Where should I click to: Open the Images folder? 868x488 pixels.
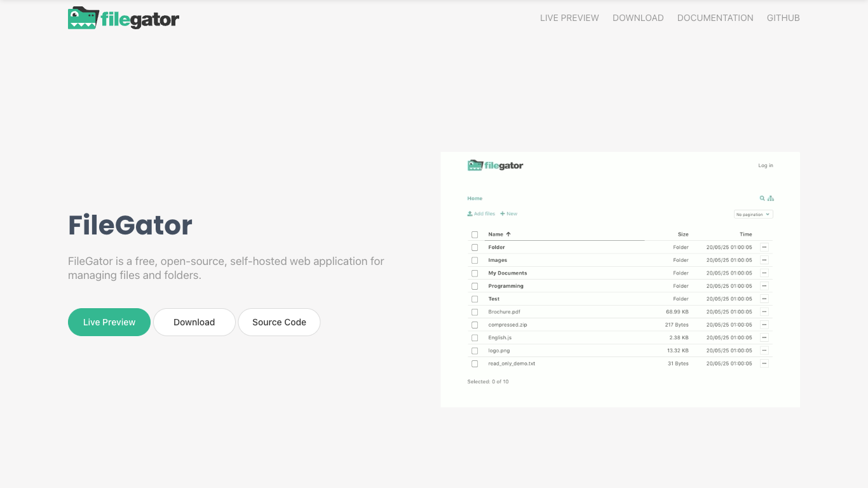pyautogui.click(x=498, y=260)
